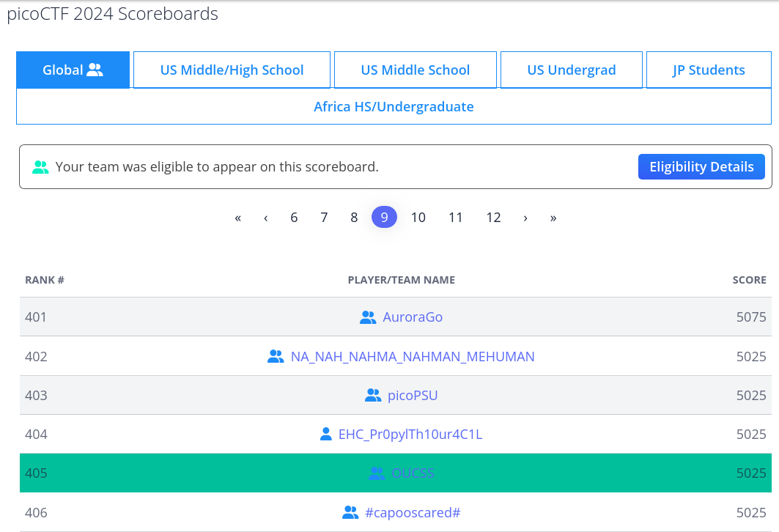Open the #capooscared# team link
Viewport: 779px width, 532px height.
coord(413,513)
